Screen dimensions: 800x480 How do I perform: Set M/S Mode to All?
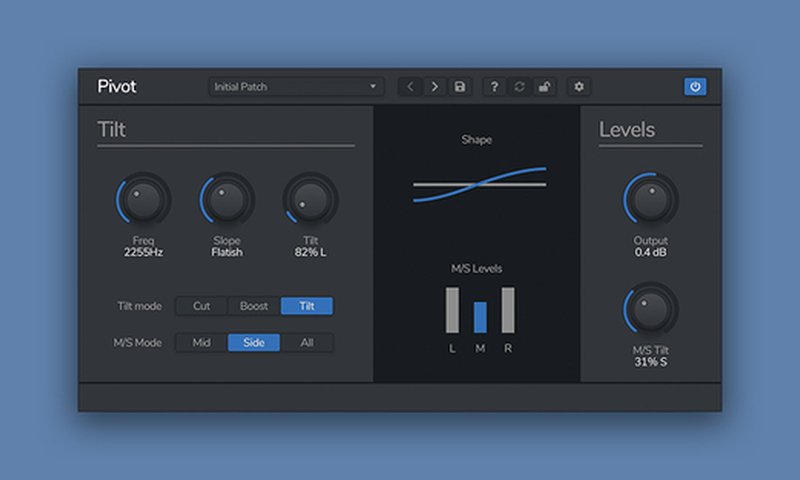307,343
